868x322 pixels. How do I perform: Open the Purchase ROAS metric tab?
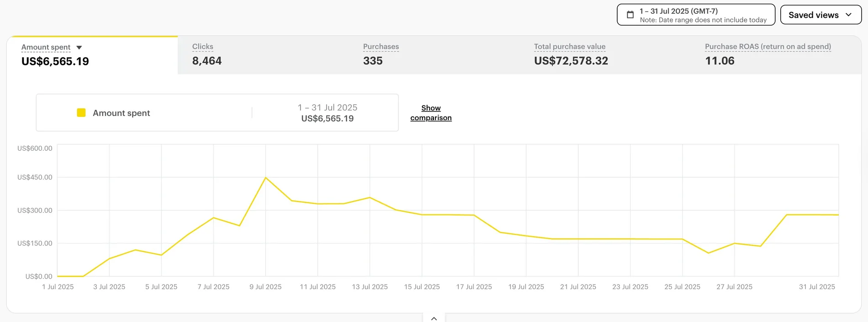coord(776,55)
